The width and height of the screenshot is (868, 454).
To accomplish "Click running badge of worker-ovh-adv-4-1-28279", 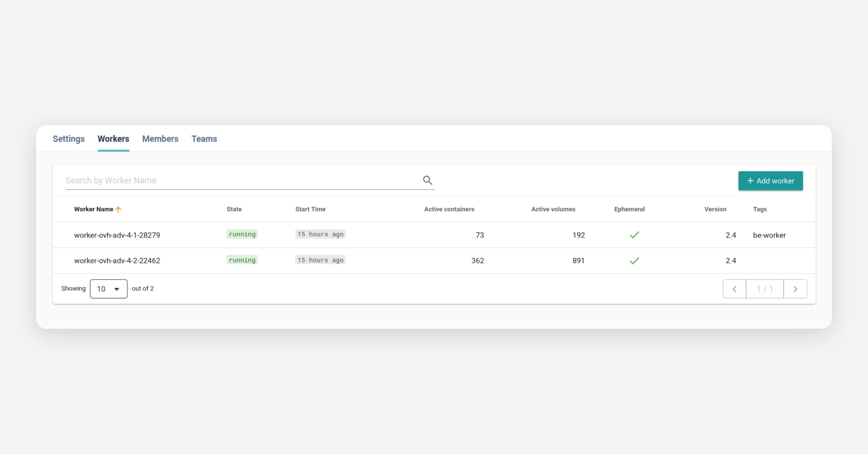I will coord(242,234).
